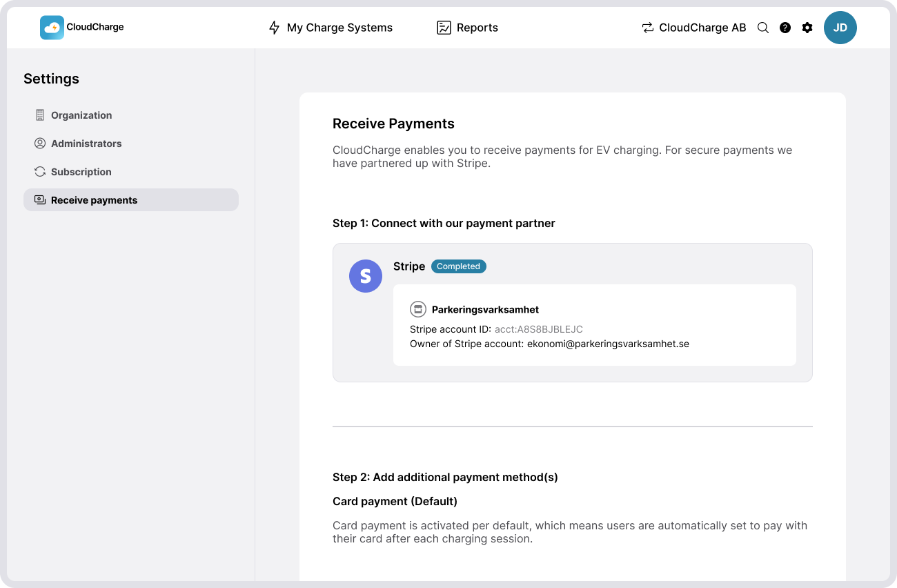Open the Reports tab
897x588 pixels.
tap(467, 28)
